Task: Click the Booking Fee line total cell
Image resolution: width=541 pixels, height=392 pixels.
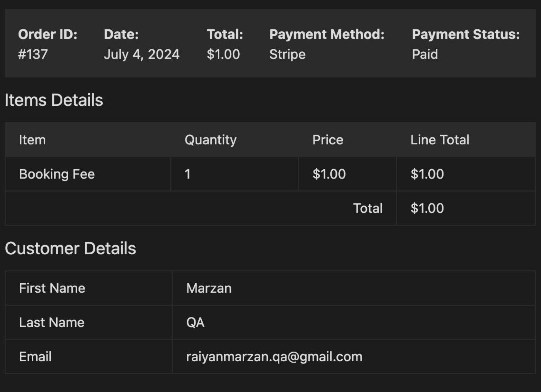Action: [x=466, y=174]
